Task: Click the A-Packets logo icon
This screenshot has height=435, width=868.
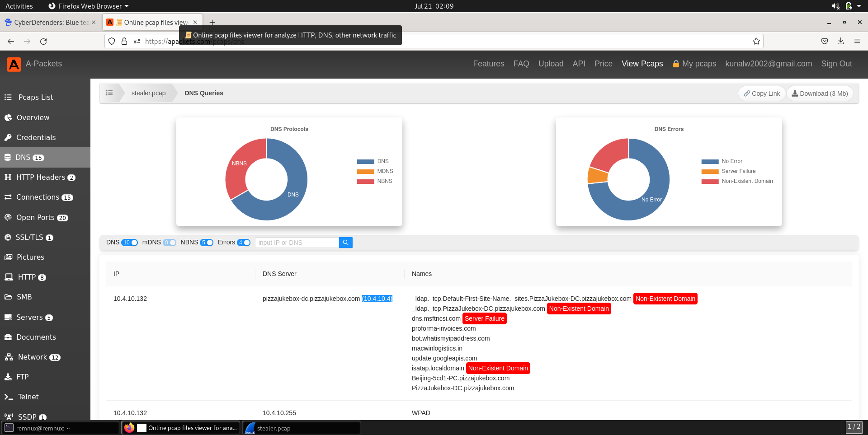Action: 14,64
